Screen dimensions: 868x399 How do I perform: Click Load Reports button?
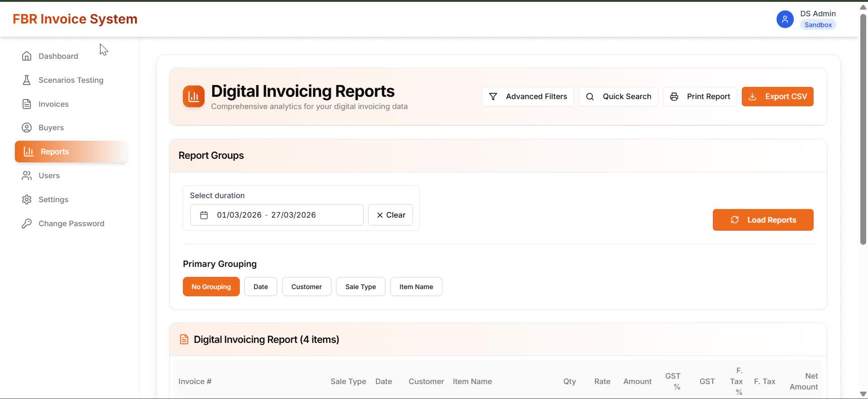[x=763, y=220]
